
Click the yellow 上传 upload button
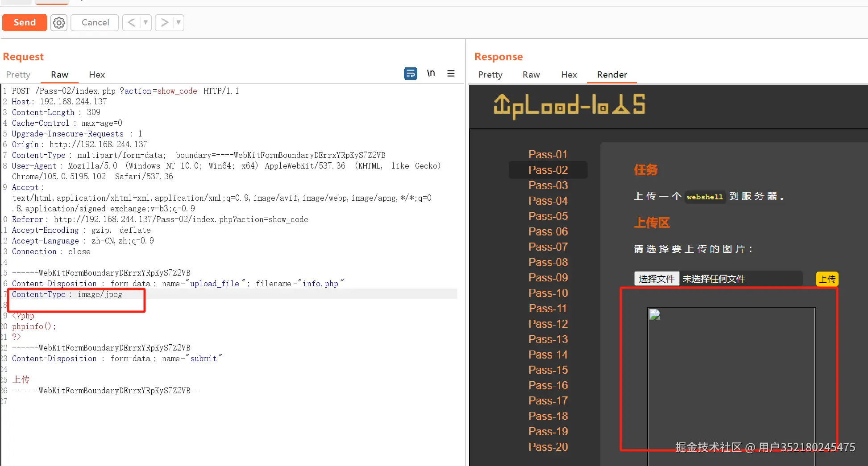(x=827, y=279)
